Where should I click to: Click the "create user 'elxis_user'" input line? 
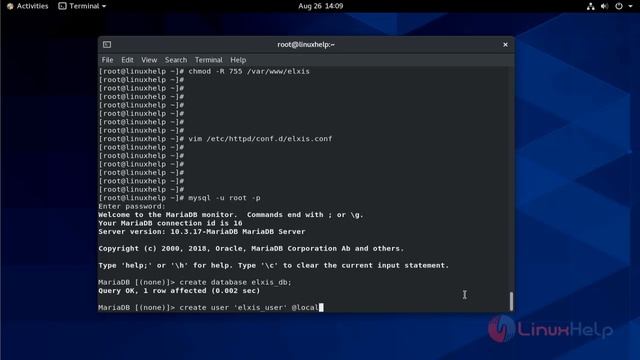211,308
